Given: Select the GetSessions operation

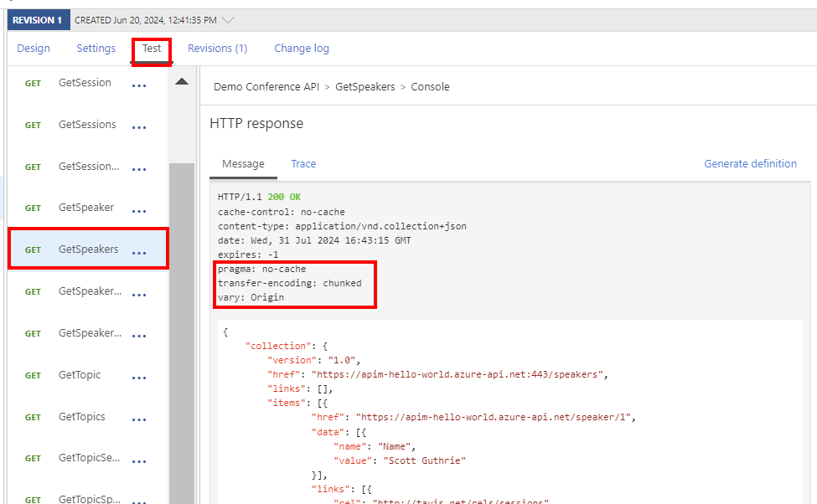Looking at the screenshot, I should (x=87, y=125).
